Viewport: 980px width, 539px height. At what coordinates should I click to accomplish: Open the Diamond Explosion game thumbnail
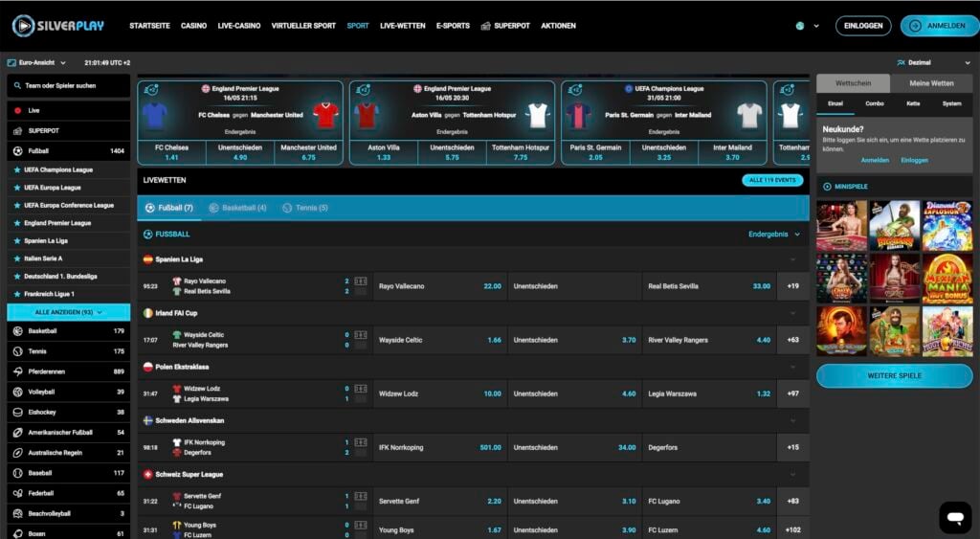(x=947, y=226)
